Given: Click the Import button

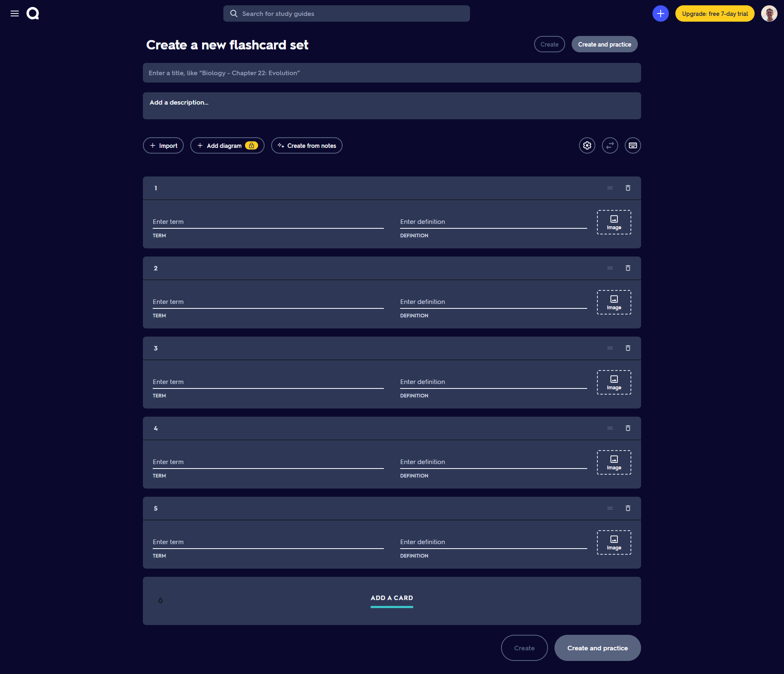Looking at the screenshot, I should [x=163, y=145].
